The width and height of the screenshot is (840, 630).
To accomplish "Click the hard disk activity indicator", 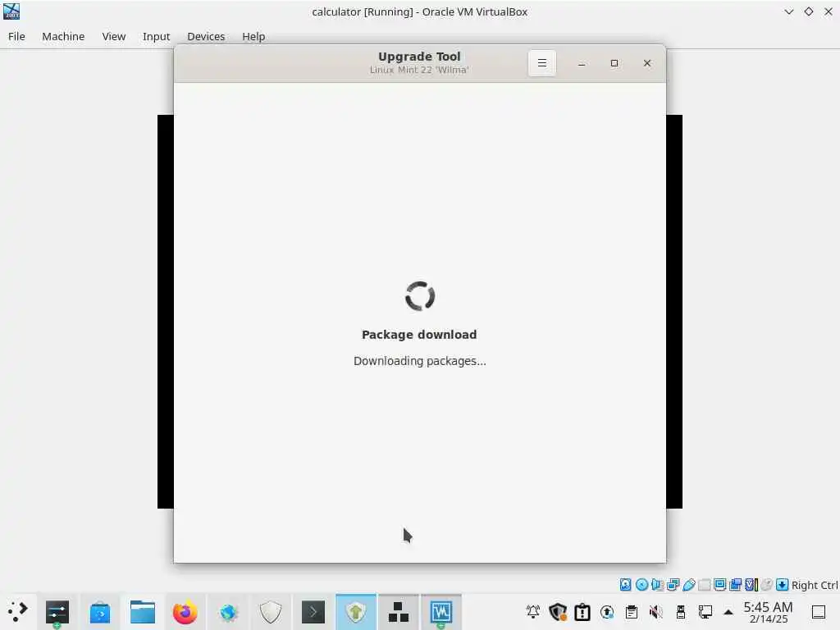I will (625, 584).
